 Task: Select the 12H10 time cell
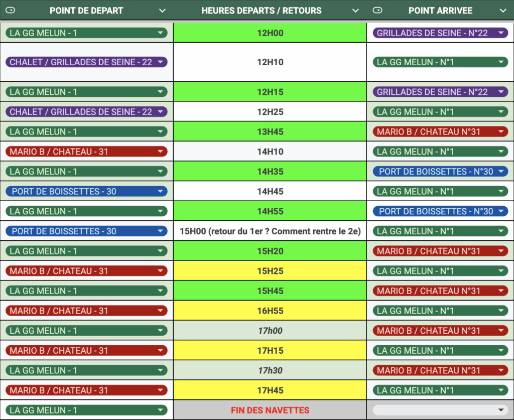[x=270, y=62]
